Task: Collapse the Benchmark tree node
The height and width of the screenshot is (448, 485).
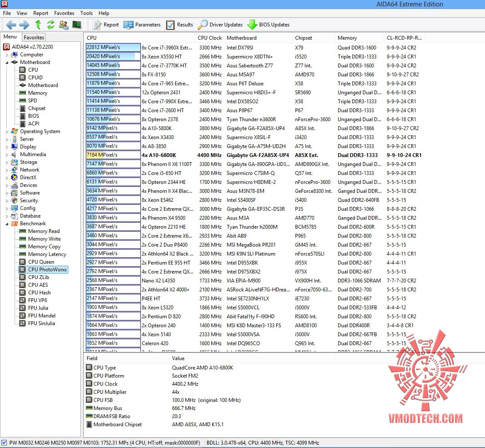Action: (7, 224)
